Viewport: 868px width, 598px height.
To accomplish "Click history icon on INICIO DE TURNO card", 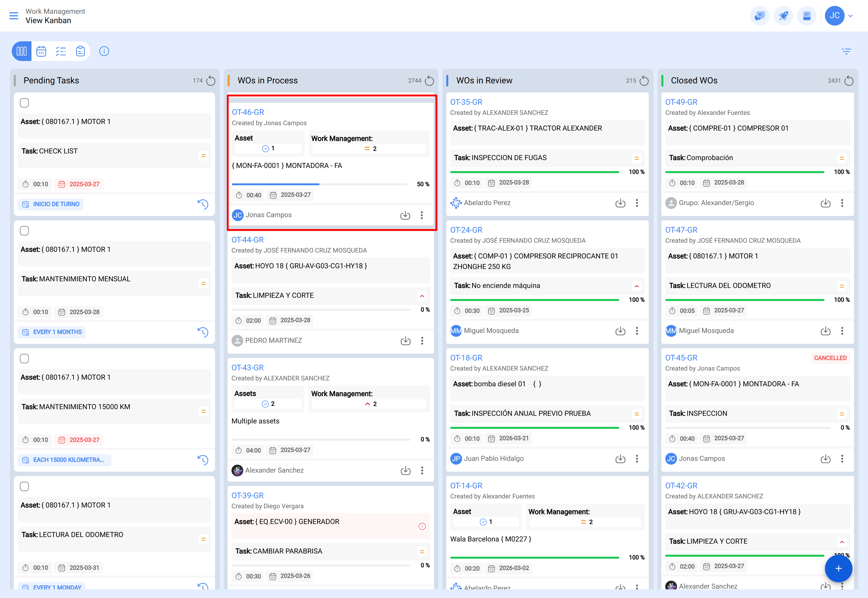I will (203, 204).
